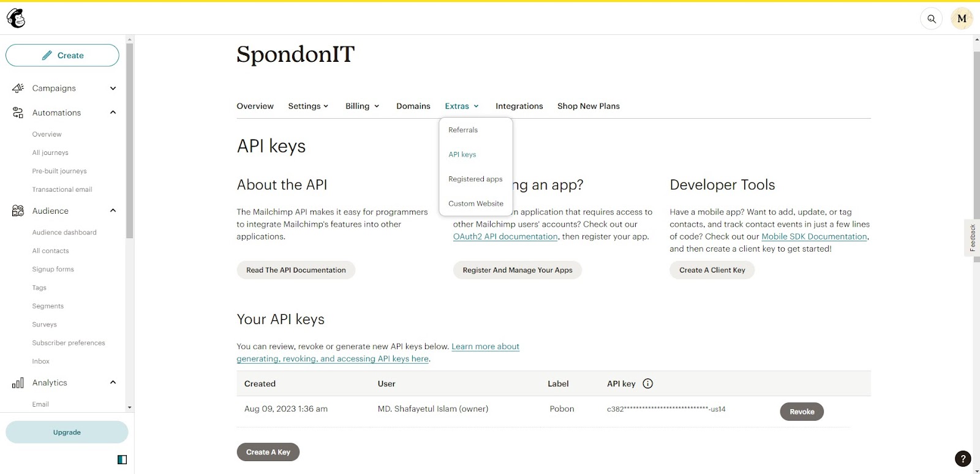
Task: Open the search magnifier icon
Action: [931, 18]
